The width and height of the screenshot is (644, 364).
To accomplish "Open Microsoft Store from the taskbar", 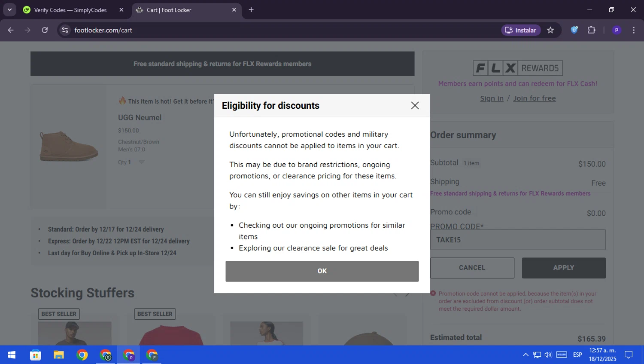I will [x=36, y=355].
